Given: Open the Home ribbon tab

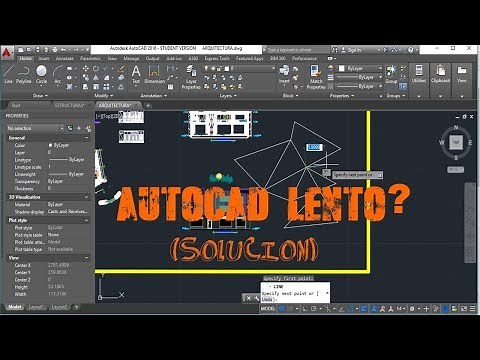Looking at the screenshot, I should pos(25,58).
